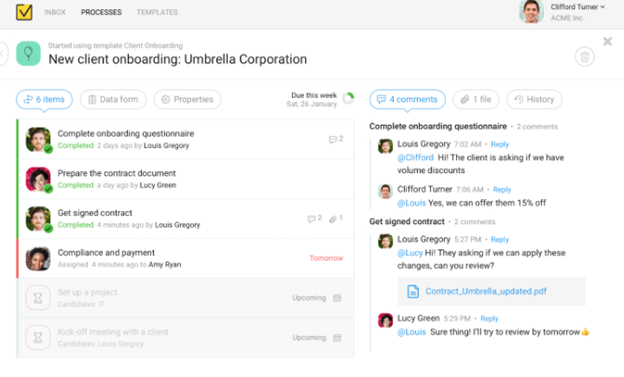Reply to Clifford Turner 7:06 AM comment

tap(502, 189)
